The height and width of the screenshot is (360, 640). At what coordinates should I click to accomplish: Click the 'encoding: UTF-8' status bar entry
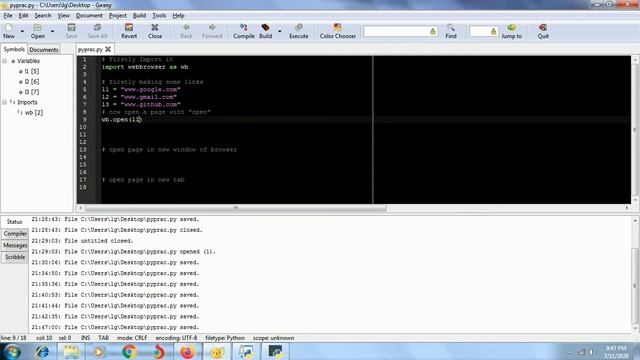176,338
